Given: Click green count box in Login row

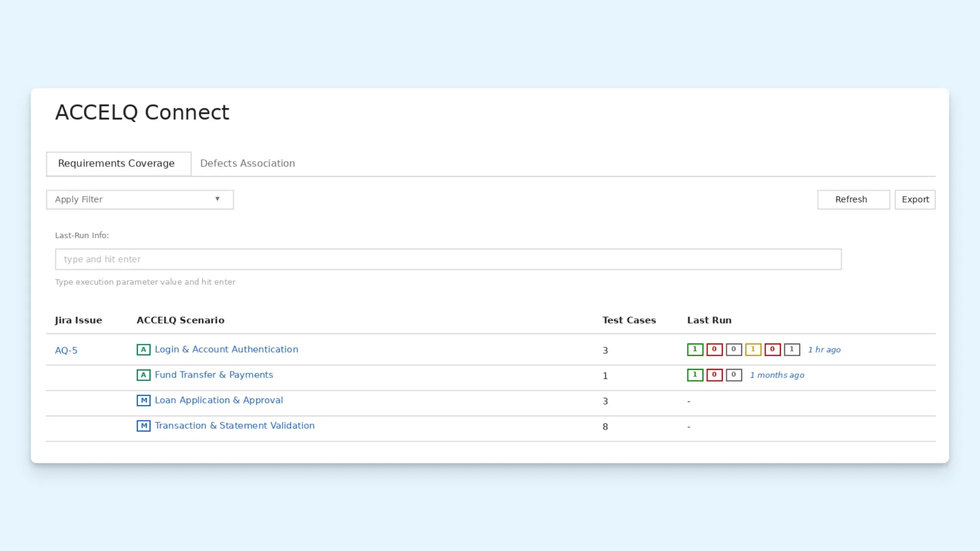Looking at the screenshot, I should pyautogui.click(x=695, y=349).
